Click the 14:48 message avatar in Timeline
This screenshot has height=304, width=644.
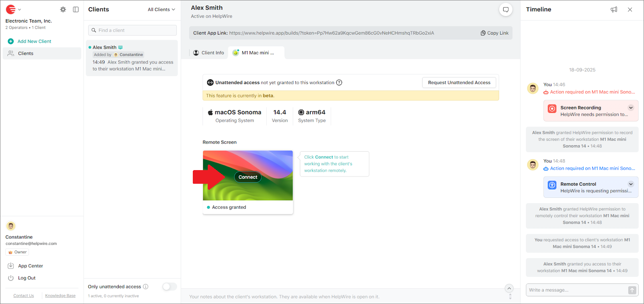click(533, 165)
